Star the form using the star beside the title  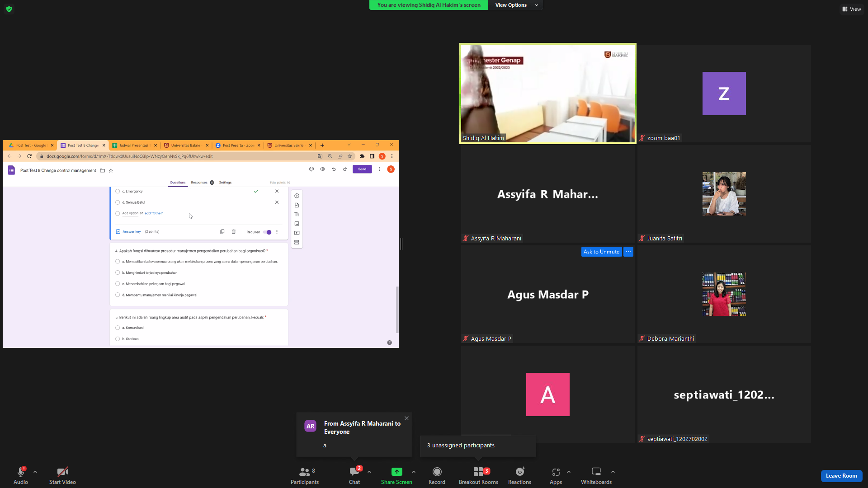[111, 170]
